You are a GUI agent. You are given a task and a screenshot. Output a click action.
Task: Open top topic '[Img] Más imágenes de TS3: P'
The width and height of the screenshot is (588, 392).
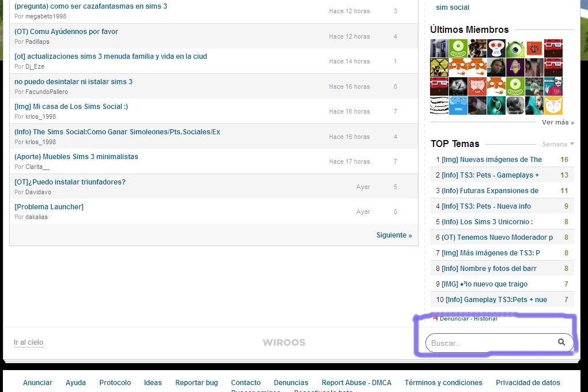[x=491, y=253]
